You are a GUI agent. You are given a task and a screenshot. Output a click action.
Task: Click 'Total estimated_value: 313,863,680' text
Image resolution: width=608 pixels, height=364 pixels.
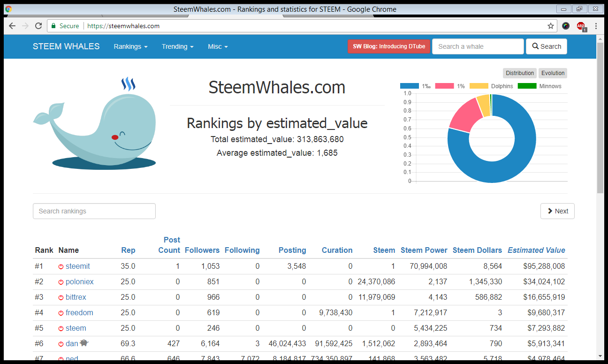[x=277, y=139]
